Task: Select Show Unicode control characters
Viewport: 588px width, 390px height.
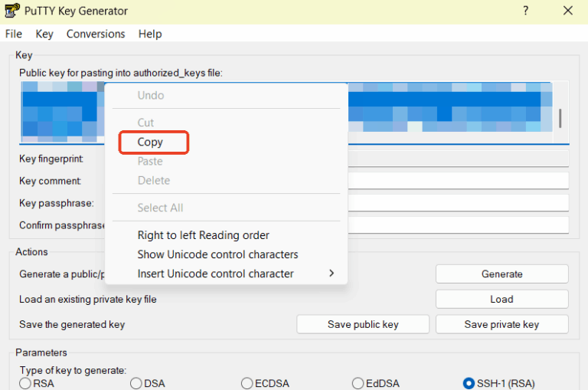Action: [x=226, y=254]
